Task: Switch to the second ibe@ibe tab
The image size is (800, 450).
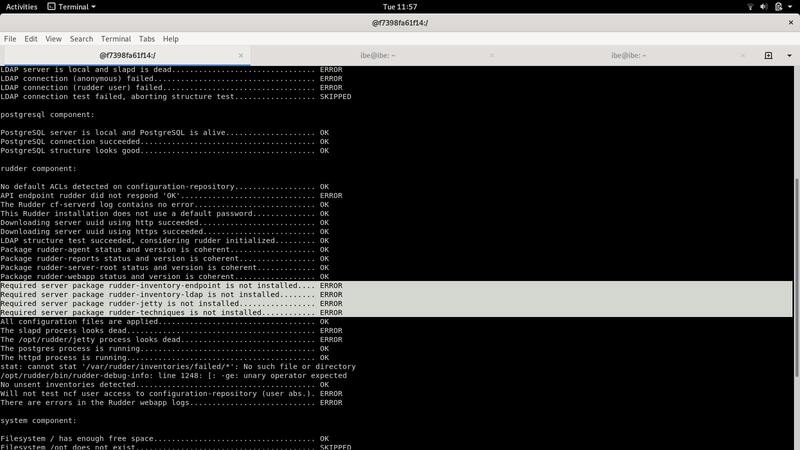Action: point(378,55)
